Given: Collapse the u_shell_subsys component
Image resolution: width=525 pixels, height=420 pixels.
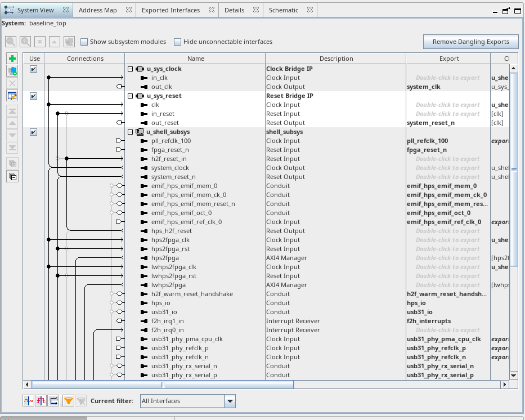Looking at the screenshot, I should [130, 132].
